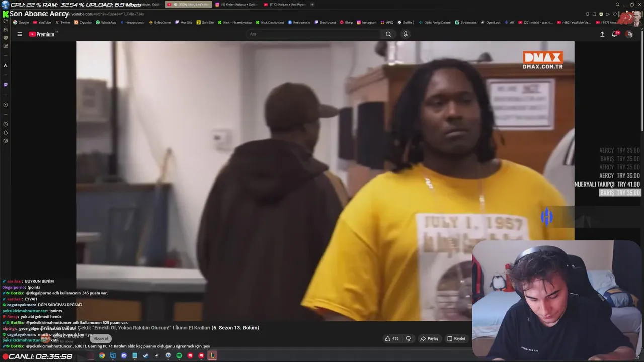Click the mitski - washi... bookmark

click(x=535, y=22)
